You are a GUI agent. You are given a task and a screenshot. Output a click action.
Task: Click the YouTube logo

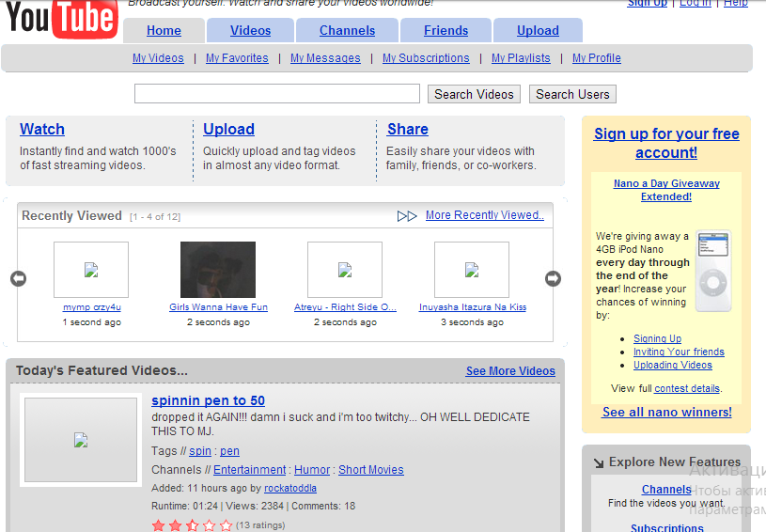pyautogui.click(x=61, y=18)
